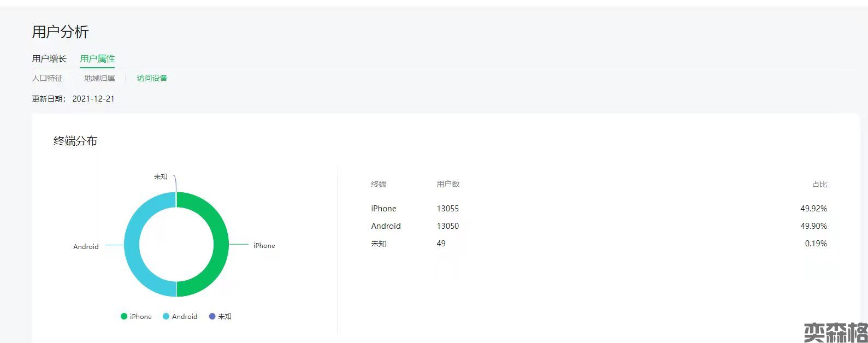This screenshot has height=343, width=868.
Task: Click the 用户数 column header
Action: click(448, 184)
